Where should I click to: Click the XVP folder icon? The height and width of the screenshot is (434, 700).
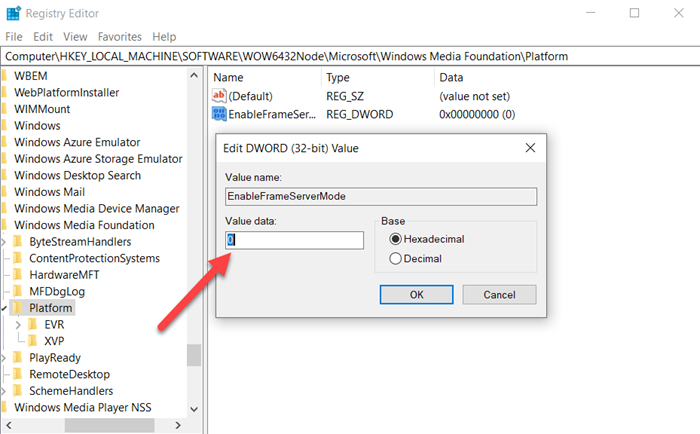click(x=33, y=341)
